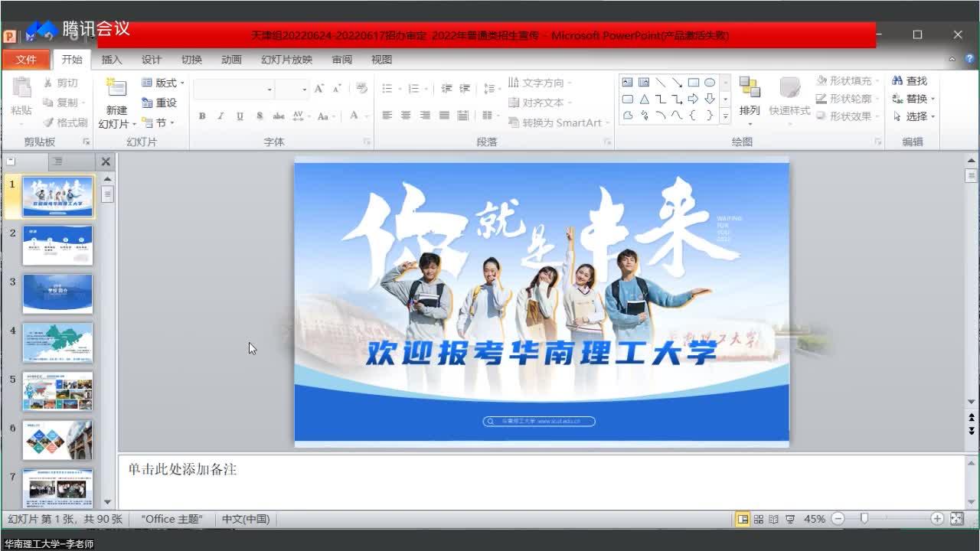The width and height of the screenshot is (980, 551).
Task: Expand the shapes gallery
Action: click(724, 116)
